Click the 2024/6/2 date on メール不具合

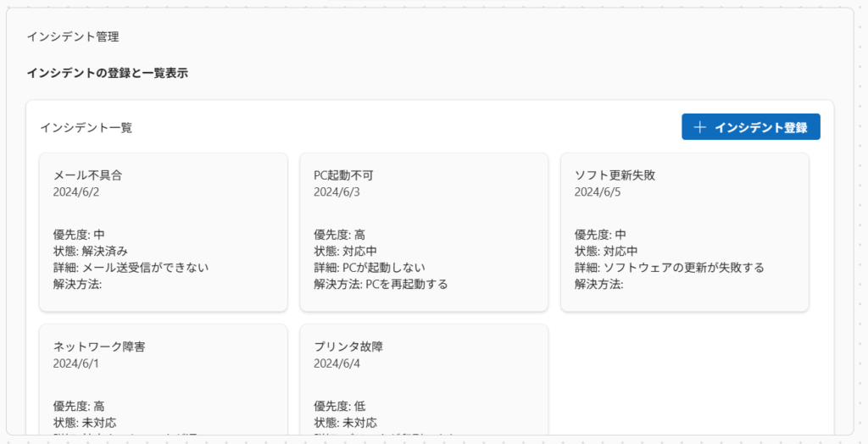(x=75, y=191)
